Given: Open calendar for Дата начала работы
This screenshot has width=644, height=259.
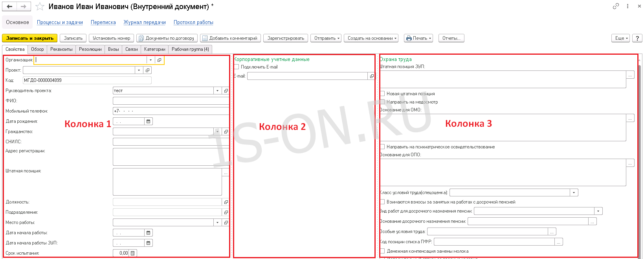Looking at the screenshot, I should click(x=148, y=233).
